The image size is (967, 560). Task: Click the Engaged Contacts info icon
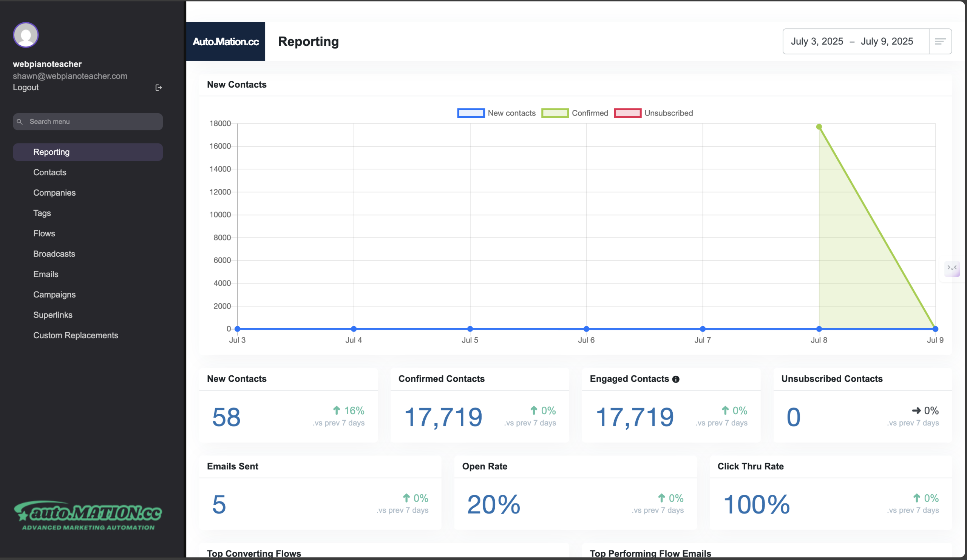(676, 379)
